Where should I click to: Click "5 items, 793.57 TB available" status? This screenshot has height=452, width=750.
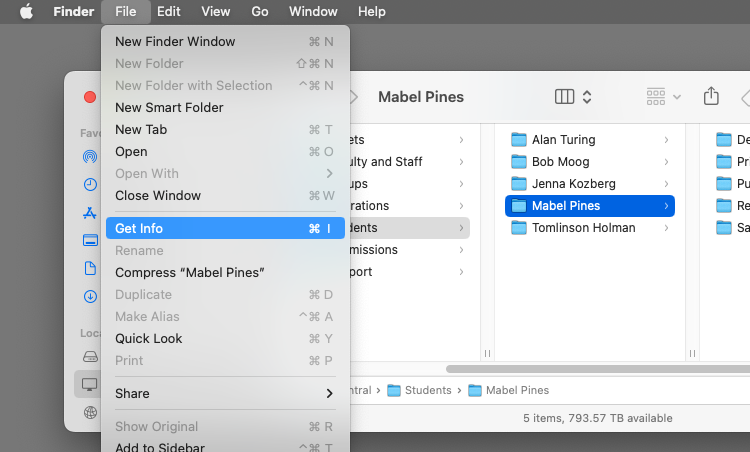(597, 418)
